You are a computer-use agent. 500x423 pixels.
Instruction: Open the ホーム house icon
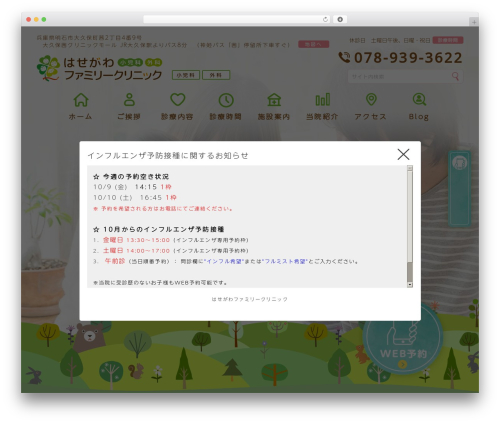[81, 100]
